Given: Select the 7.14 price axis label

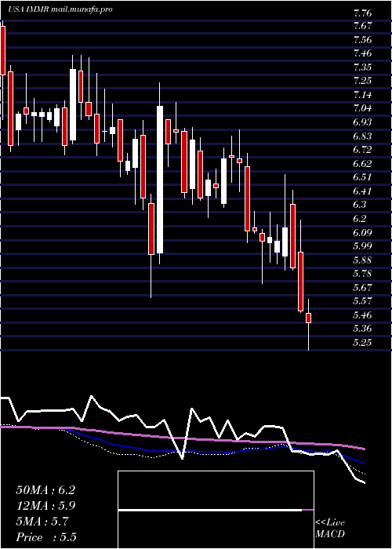Looking at the screenshot, I should (362, 95).
